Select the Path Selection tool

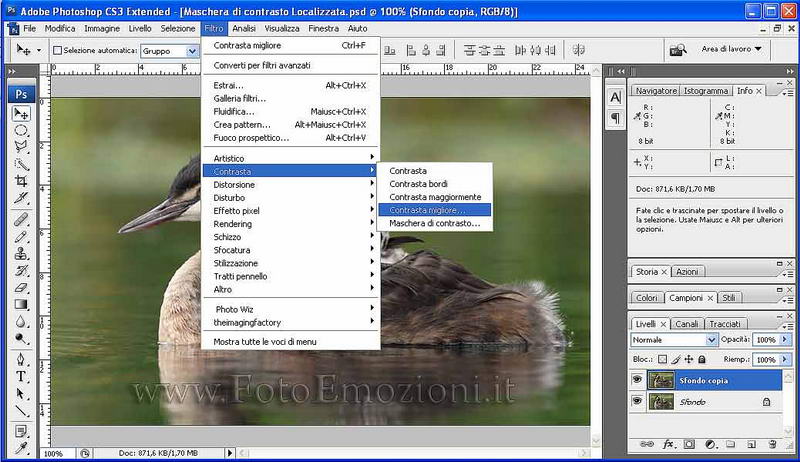(21, 393)
